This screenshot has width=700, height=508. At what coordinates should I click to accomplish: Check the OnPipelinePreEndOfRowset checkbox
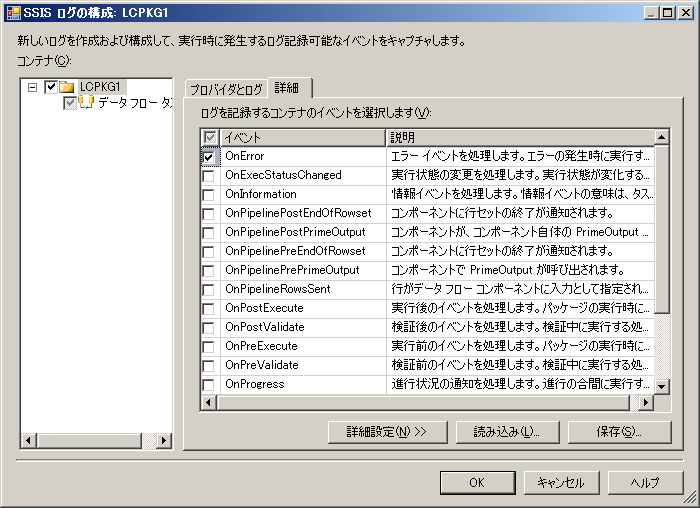(x=208, y=252)
